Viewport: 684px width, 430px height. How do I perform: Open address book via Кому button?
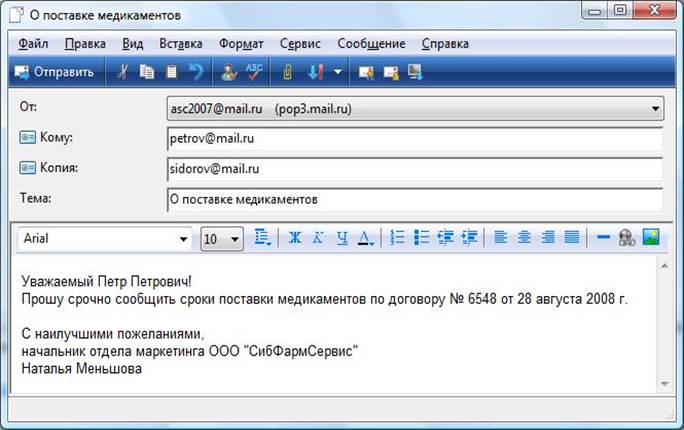pyautogui.click(x=46, y=137)
